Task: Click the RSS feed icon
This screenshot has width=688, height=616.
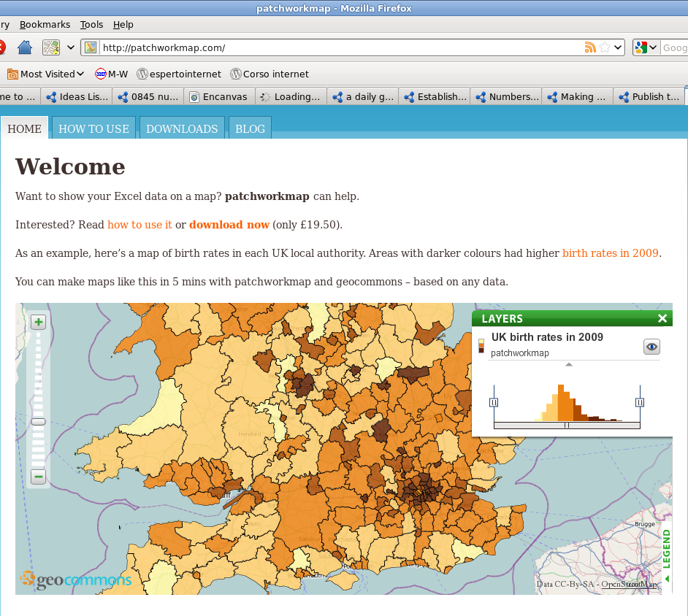Action: pyautogui.click(x=590, y=47)
